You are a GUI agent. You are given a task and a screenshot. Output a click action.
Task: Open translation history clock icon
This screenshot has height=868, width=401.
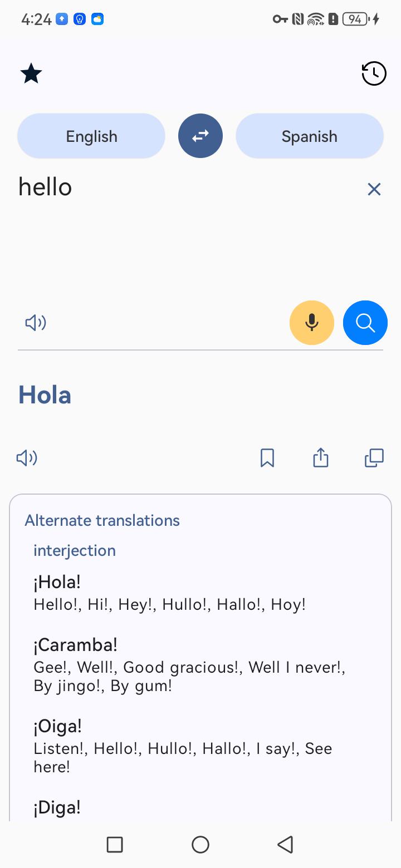pyautogui.click(x=374, y=73)
